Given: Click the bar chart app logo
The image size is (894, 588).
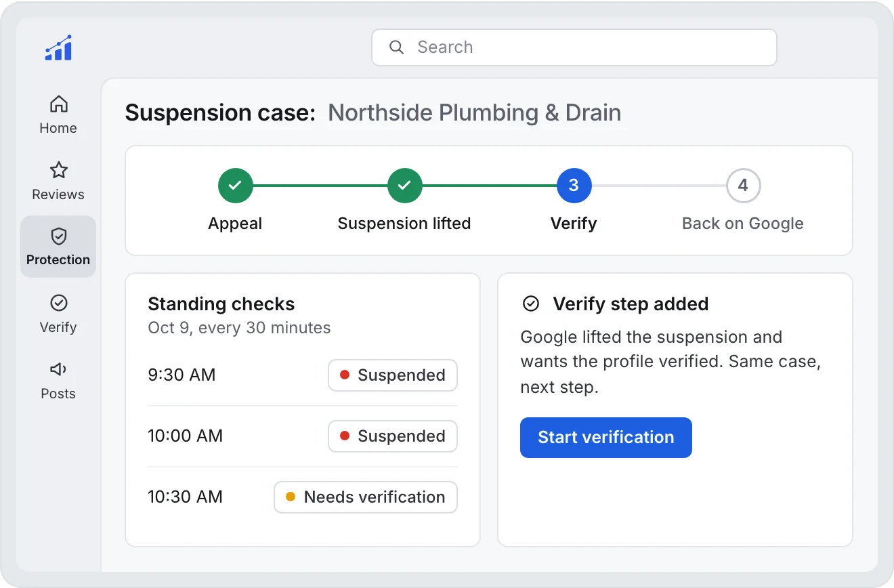Looking at the screenshot, I should coord(58,47).
